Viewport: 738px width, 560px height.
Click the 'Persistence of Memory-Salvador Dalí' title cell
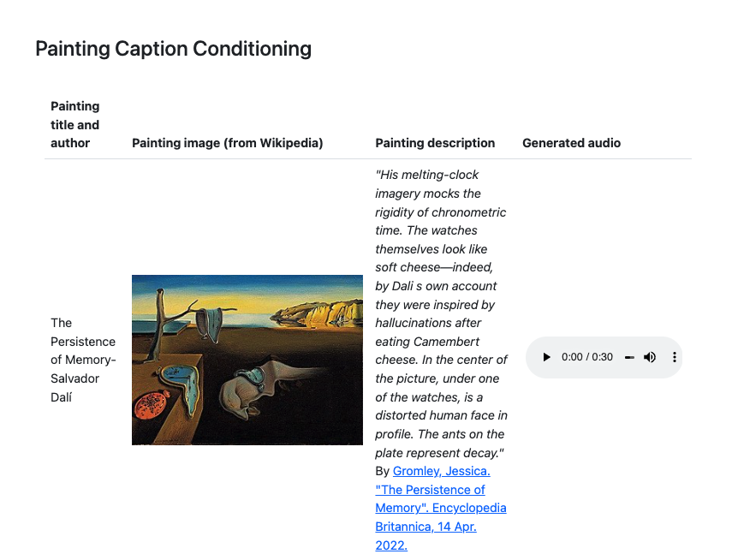[x=83, y=360]
